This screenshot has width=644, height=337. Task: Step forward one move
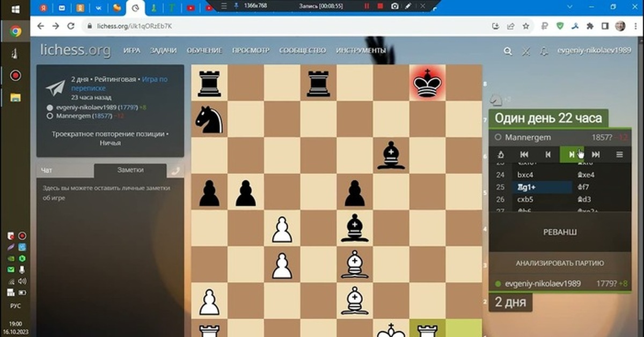[x=571, y=155]
